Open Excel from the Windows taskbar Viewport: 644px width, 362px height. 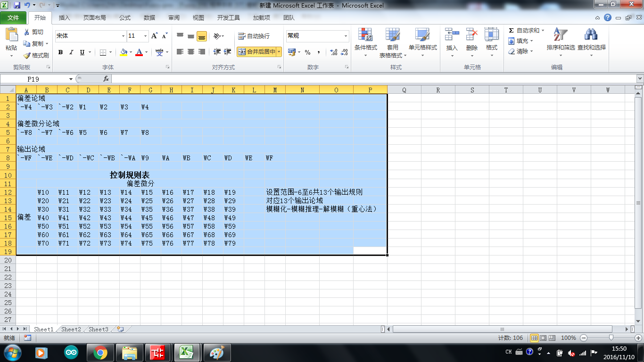[188, 352]
